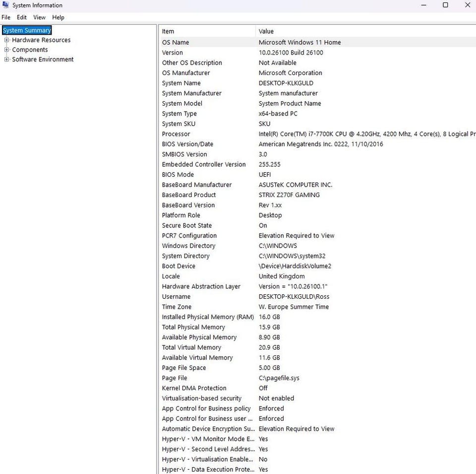The width and height of the screenshot is (476, 474).
Task: Maximize the System Information window
Action: point(445,5)
